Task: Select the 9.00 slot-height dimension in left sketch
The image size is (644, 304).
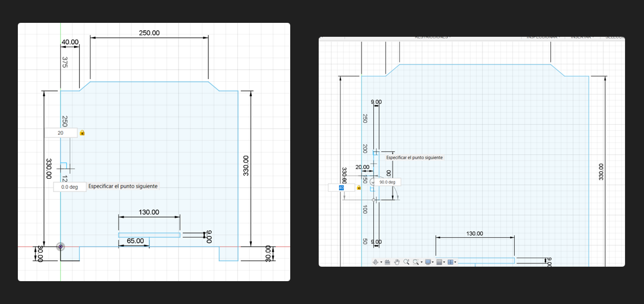Action: [x=209, y=236]
